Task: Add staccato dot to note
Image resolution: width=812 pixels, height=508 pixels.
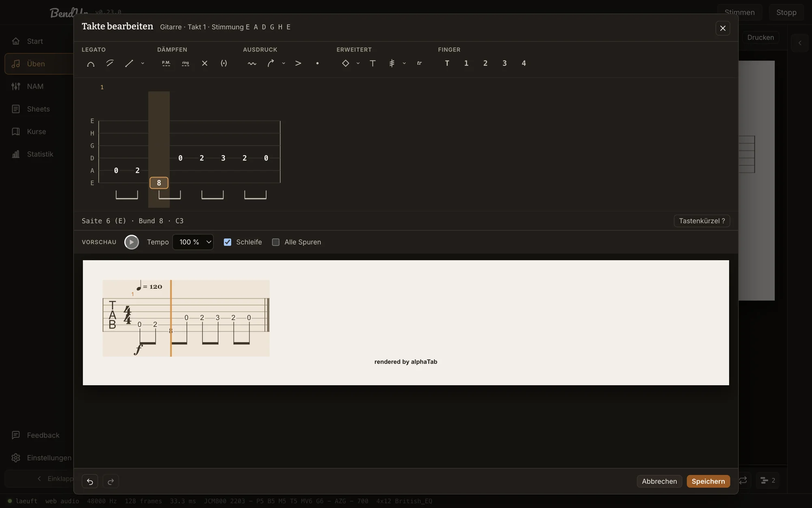Action: pos(317,63)
